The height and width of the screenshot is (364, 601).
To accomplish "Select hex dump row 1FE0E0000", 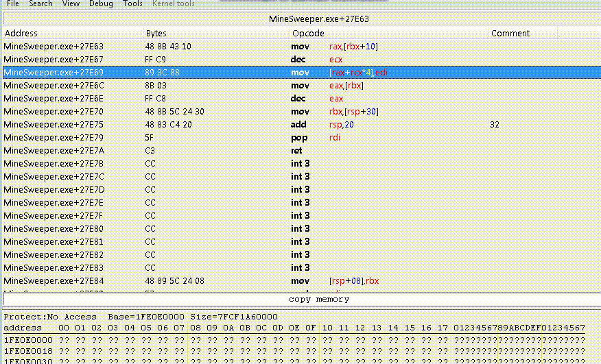I will coord(294,340).
